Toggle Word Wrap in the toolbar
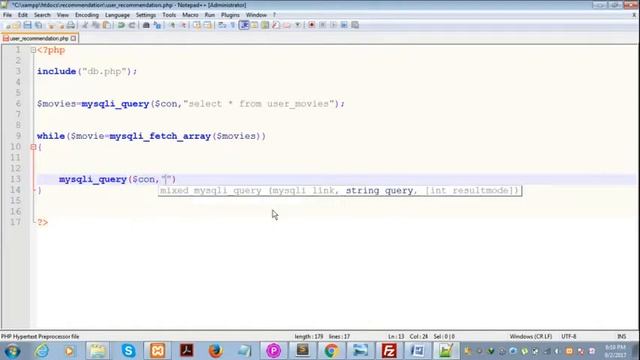Screen dimensions: 640x360 click(x=222, y=25)
